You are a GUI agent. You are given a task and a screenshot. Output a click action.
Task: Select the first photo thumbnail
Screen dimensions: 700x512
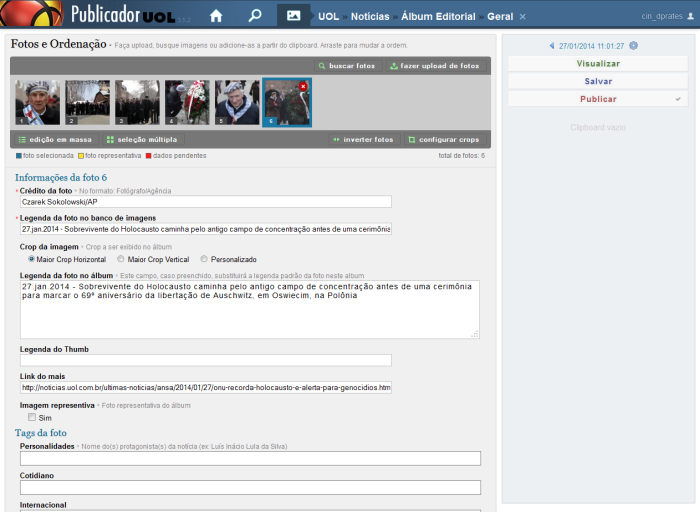point(37,102)
